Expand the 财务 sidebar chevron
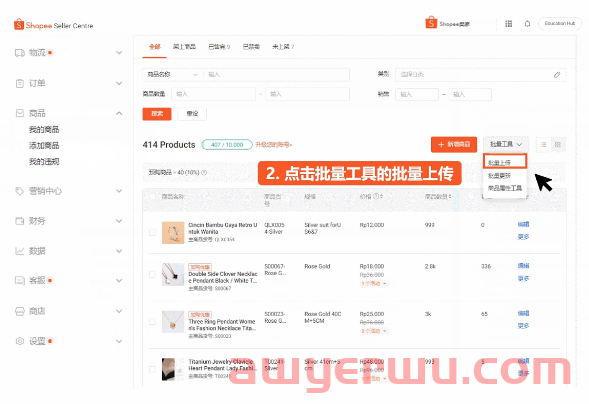589x404 pixels. click(119, 221)
